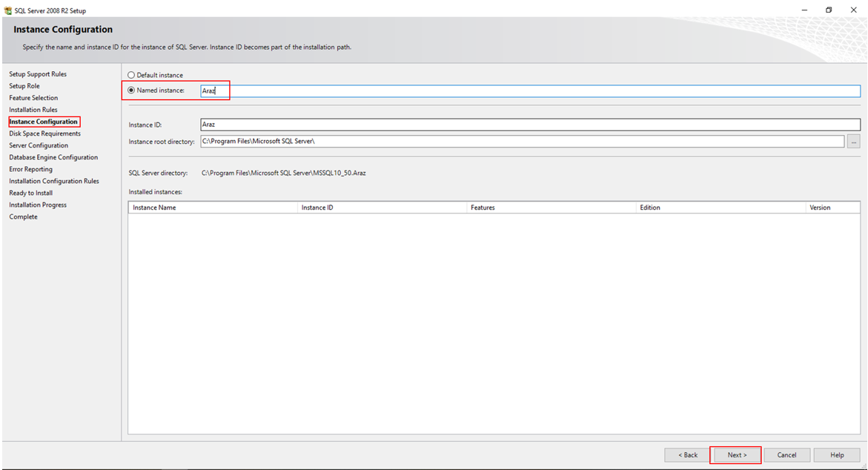Click the Back button
The height and width of the screenshot is (470, 868).
(x=688, y=455)
